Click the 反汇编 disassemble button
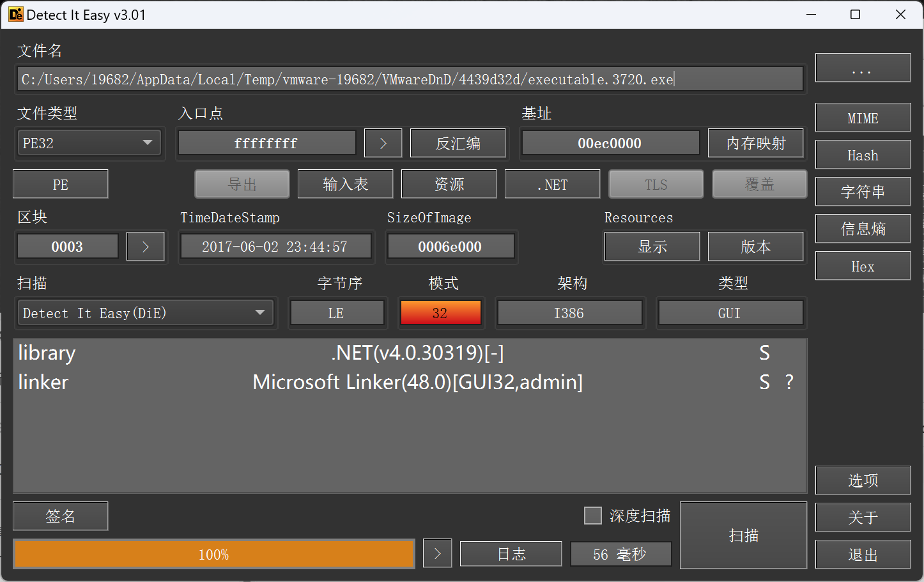Screen dimensions: 924x582 click(458, 143)
